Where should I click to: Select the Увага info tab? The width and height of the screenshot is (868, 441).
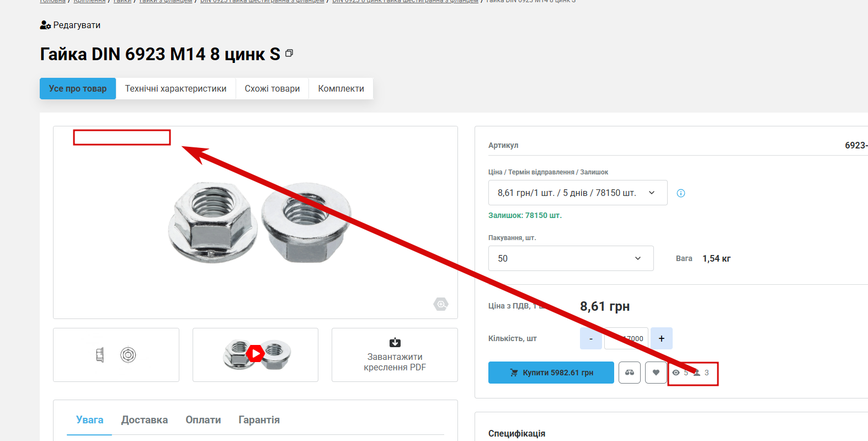89,420
